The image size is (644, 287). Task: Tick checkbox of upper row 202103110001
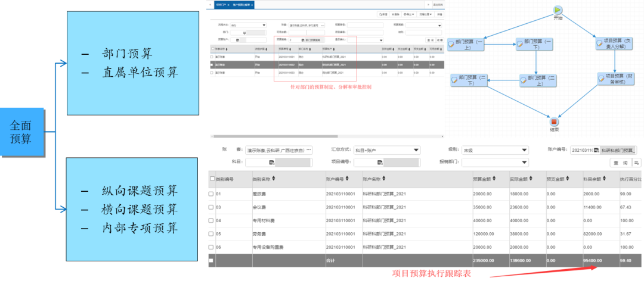click(212, 57)
